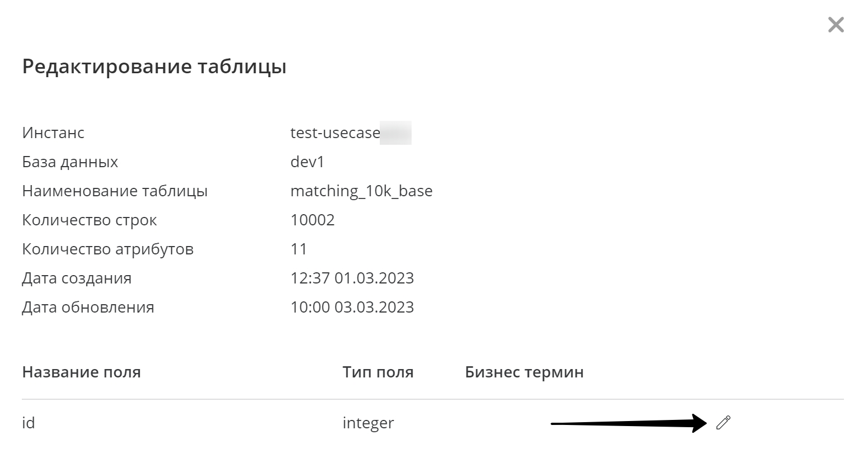
Task: Click the row count value 10002
Action: (313, 220)
